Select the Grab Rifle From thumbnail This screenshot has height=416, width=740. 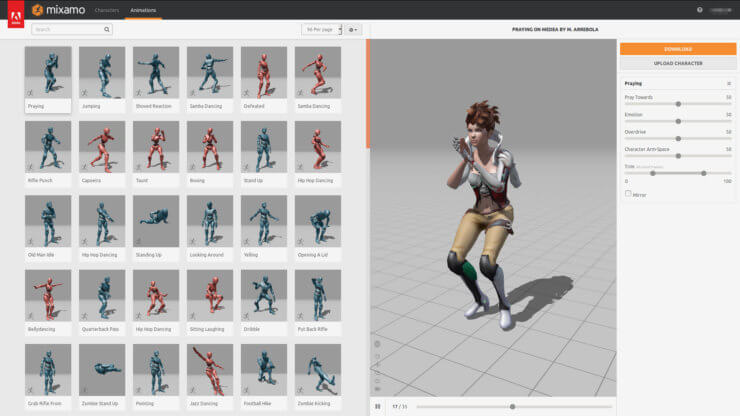click(x=48, y=370)
